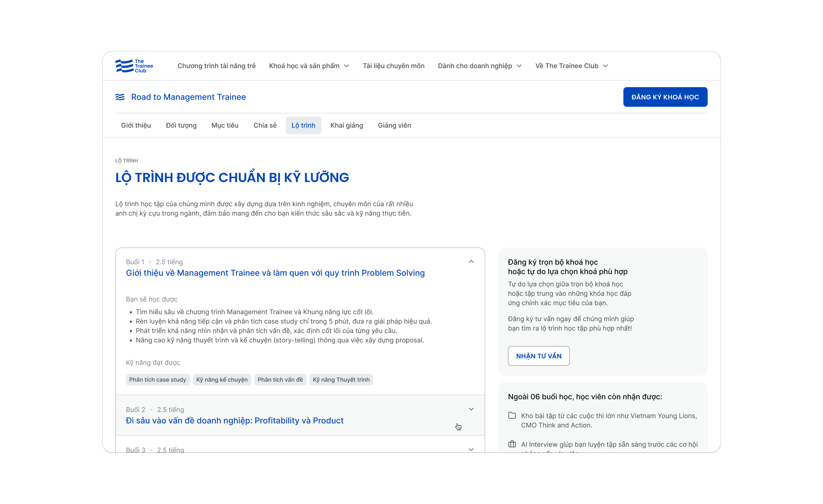Expand Buổi 2 session with down chevron
823x504 pixels.
click(x=471, y=409)
